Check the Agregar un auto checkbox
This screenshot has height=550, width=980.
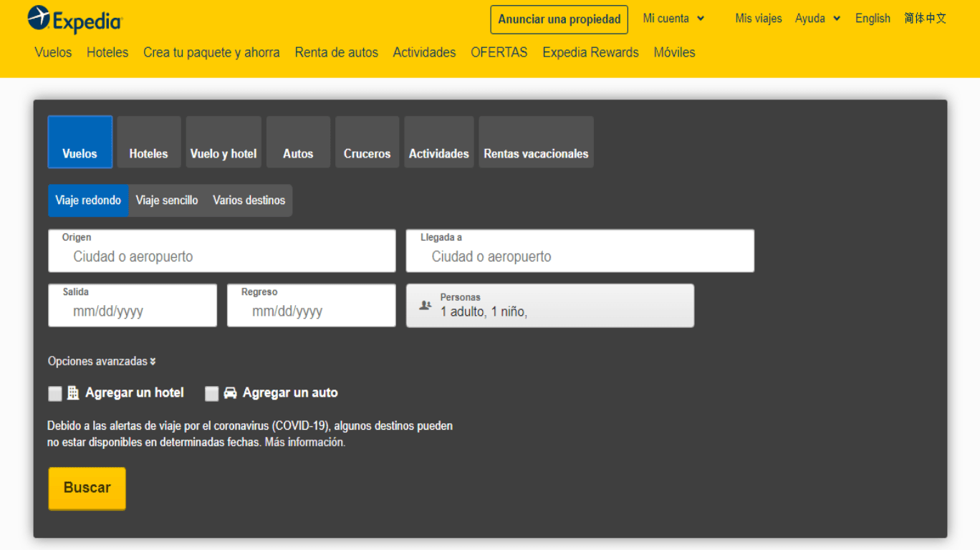(x=211, y=394)
